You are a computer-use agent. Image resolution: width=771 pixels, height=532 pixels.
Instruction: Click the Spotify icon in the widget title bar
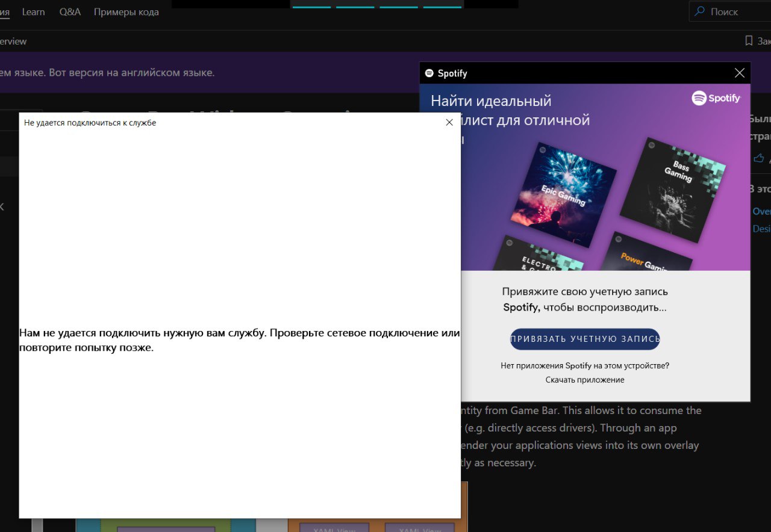pos(429,73)
